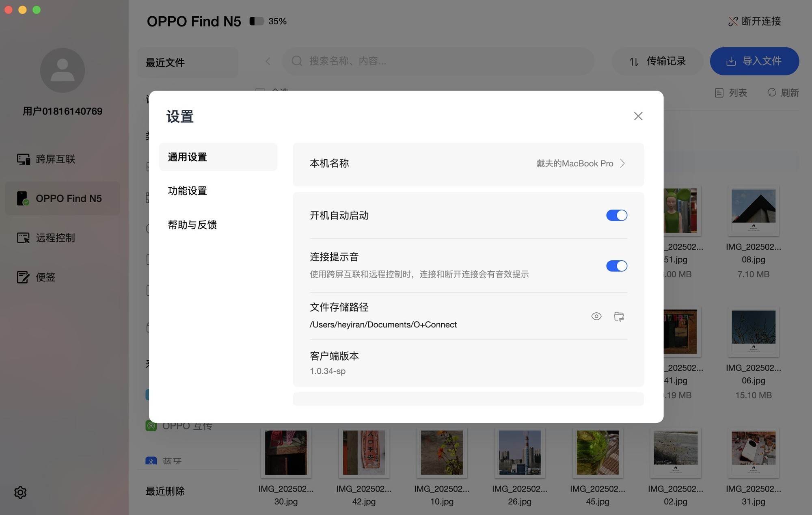Open thumbnail IMG_202502...45.jpg
812x515 pixels.
[x=598, y=452]
